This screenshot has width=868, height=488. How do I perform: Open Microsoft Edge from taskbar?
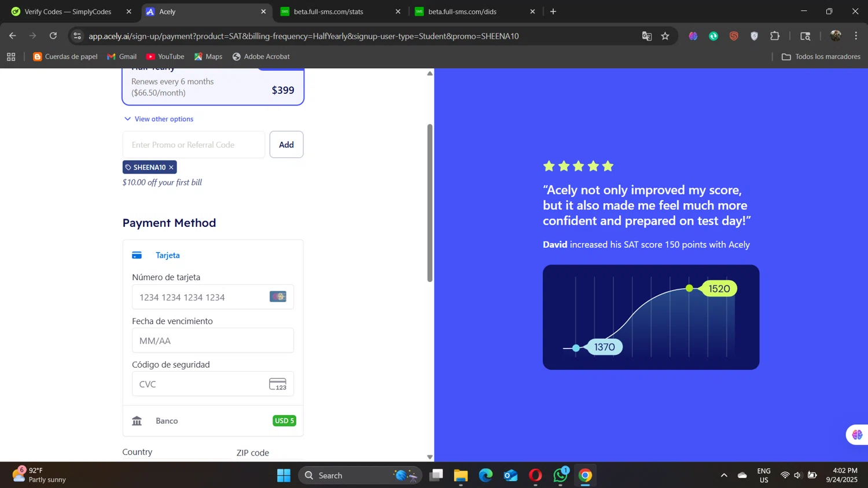point(486,475)
